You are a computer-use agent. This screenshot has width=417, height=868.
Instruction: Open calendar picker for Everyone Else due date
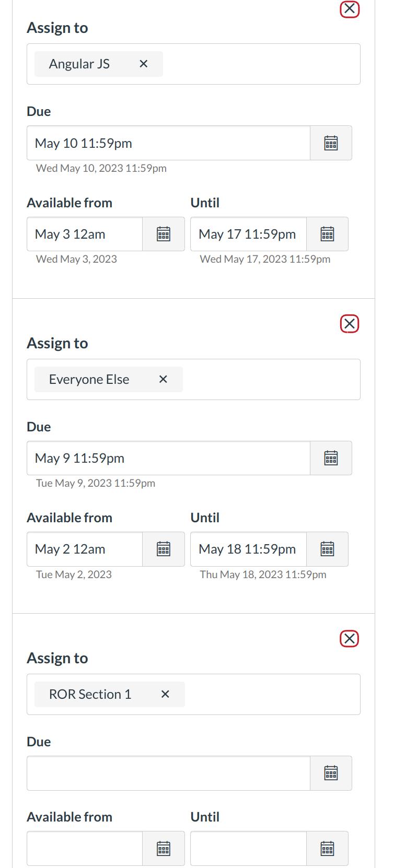pos(331,459)
